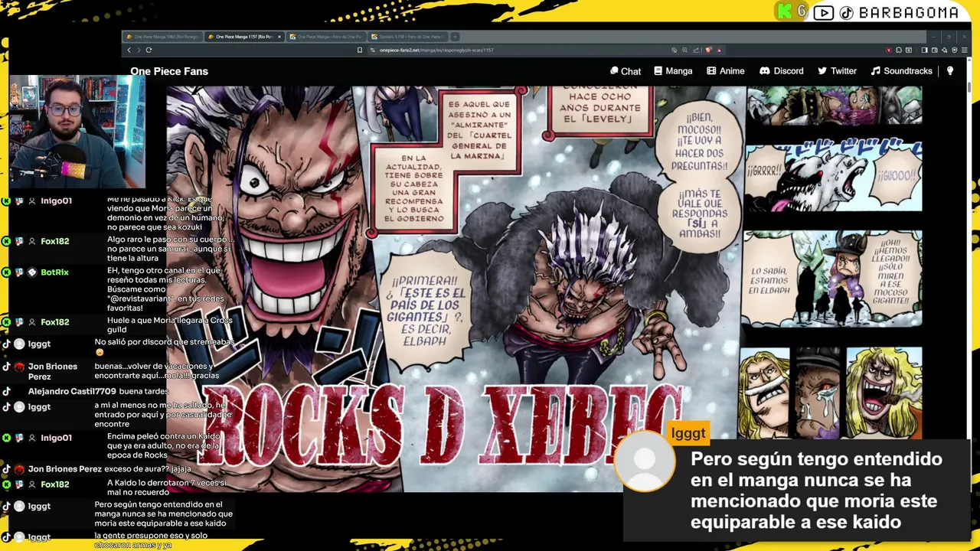980x551 pixels.
Task: Switch to the Spoilers 1.158 Foro tab
Action: [407, 37]
